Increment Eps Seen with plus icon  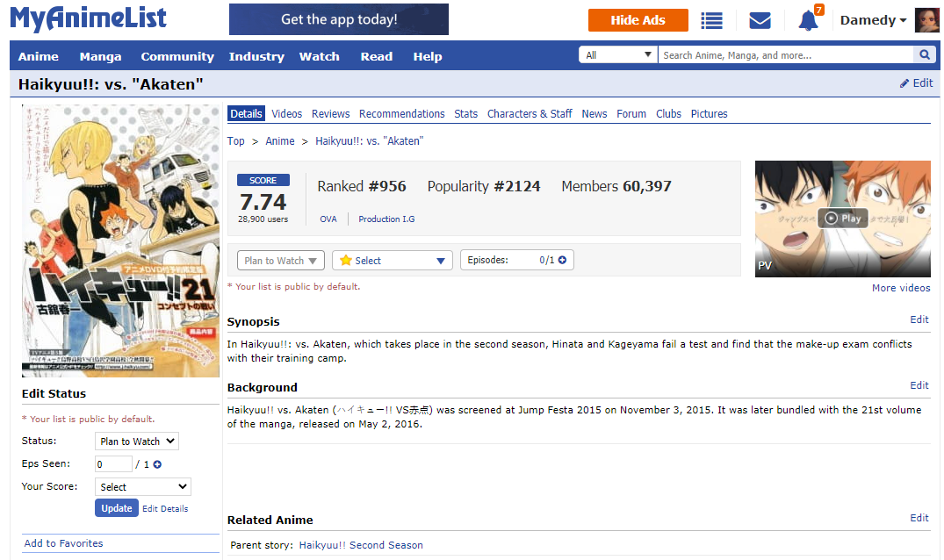(x=158, y=464)
